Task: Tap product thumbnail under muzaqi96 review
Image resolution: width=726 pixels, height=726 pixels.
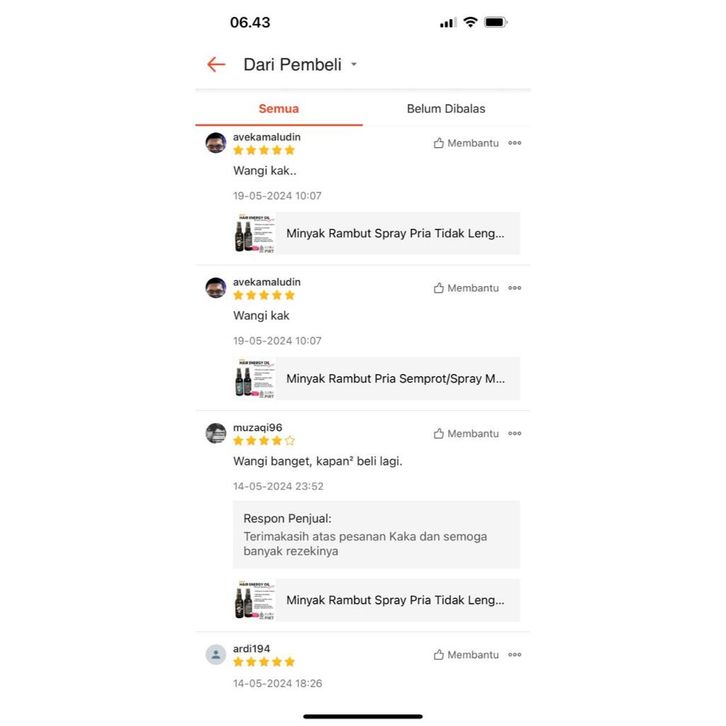Action: 254,600
